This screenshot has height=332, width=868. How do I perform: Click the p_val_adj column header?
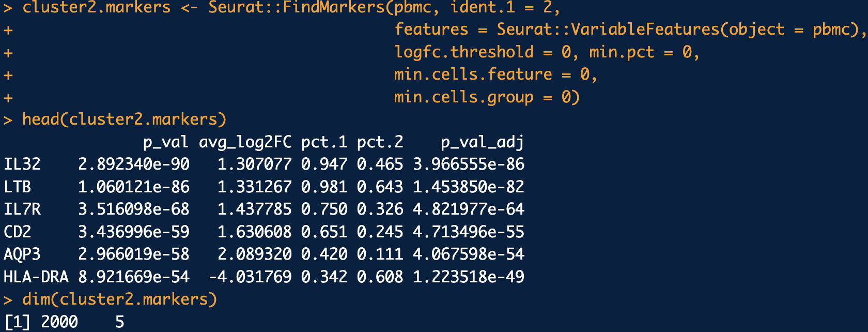tap(482, 142)
